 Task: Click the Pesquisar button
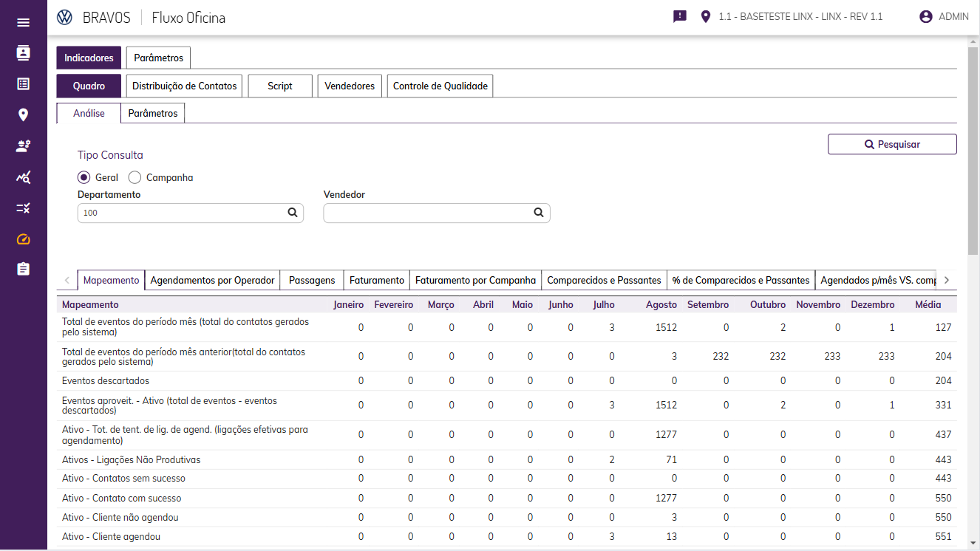[x=892, y=145]
